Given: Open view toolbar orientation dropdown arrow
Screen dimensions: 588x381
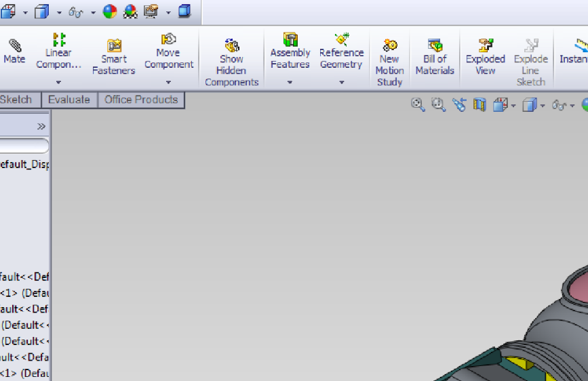Looking at the screenshot, I should coord(513,106).
